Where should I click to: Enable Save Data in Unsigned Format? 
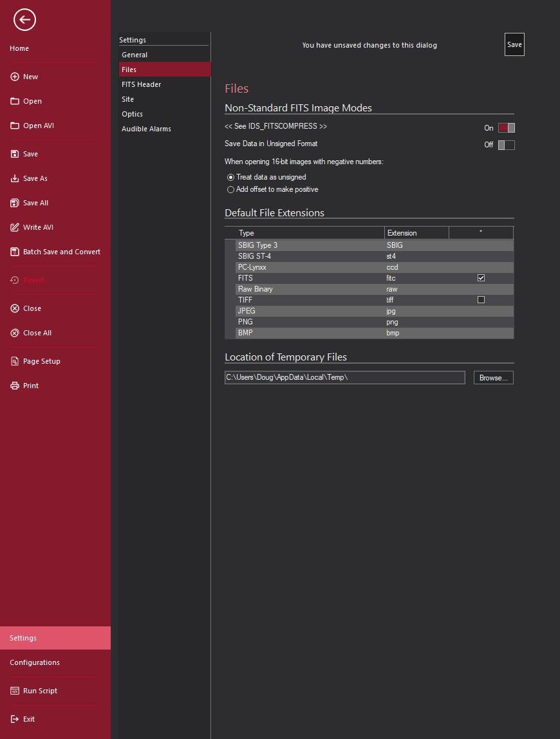click(x=506, y=145)
